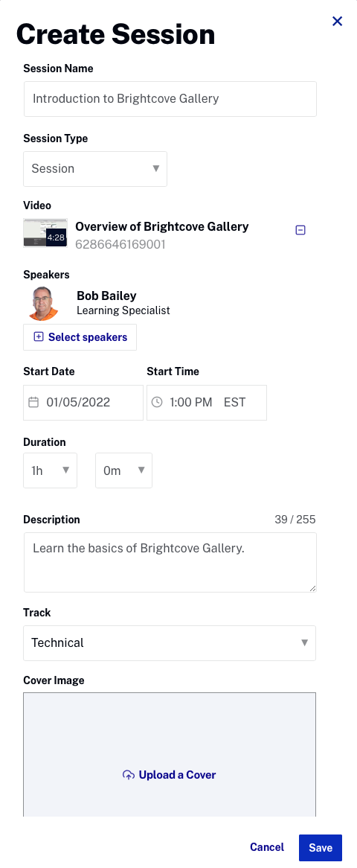Click the upload cloud icon
The width and height of the screenshot is (357, 868).
point(129,775)
